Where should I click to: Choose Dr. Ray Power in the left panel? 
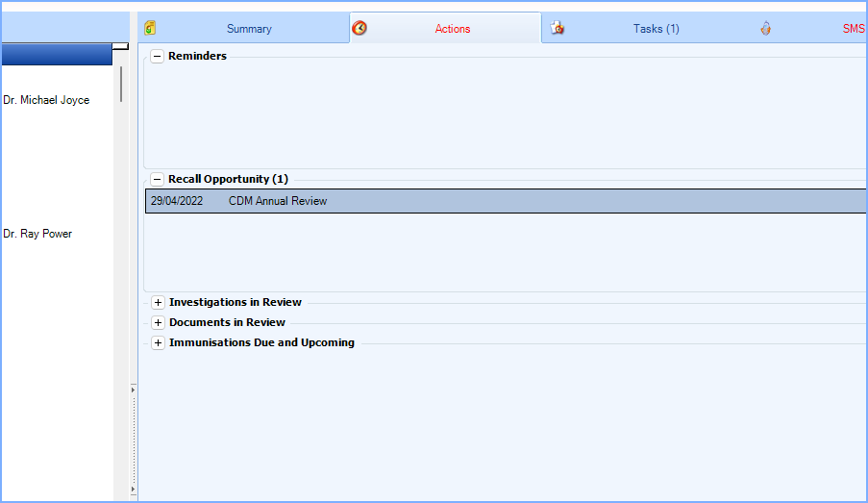pos(37,234)
